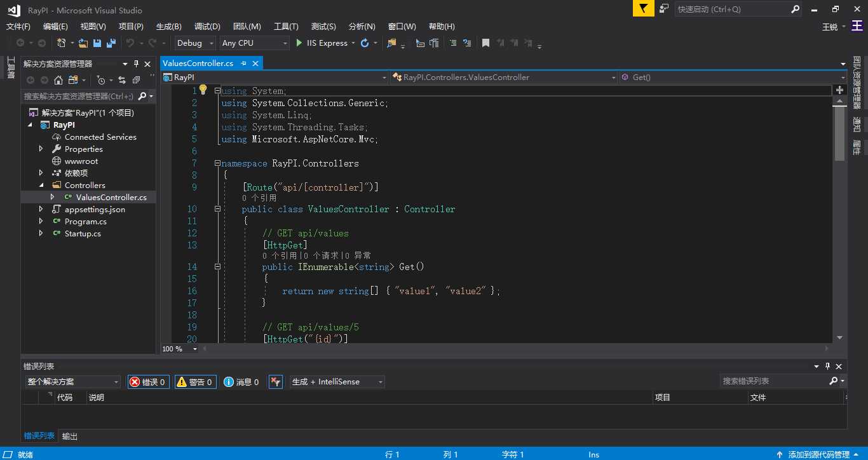Viewport: 868px width, 460px height.
Task: Toggle the 错误 0 errors filter
Action: point(148,382)
